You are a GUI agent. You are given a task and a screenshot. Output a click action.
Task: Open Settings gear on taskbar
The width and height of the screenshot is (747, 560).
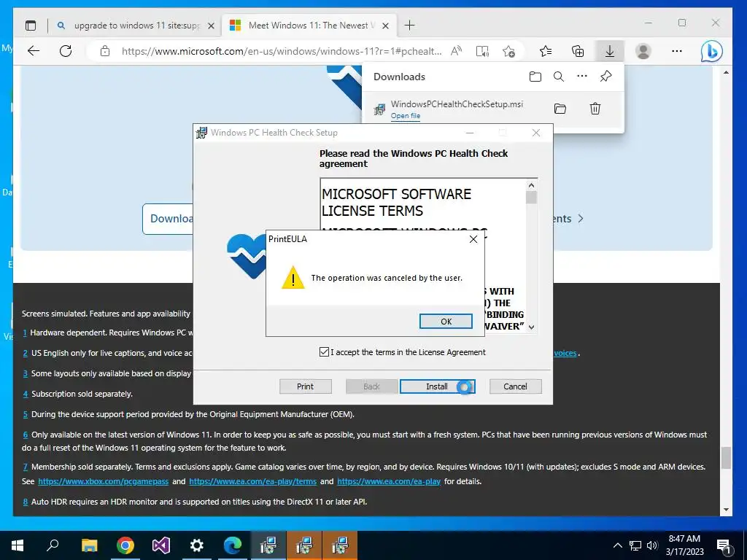197,545
